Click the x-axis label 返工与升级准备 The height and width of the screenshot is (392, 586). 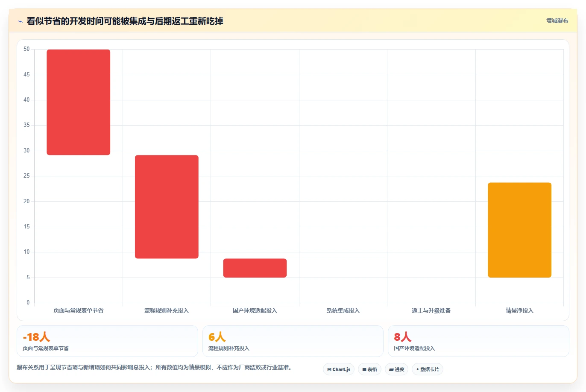[x=431, y=310]
